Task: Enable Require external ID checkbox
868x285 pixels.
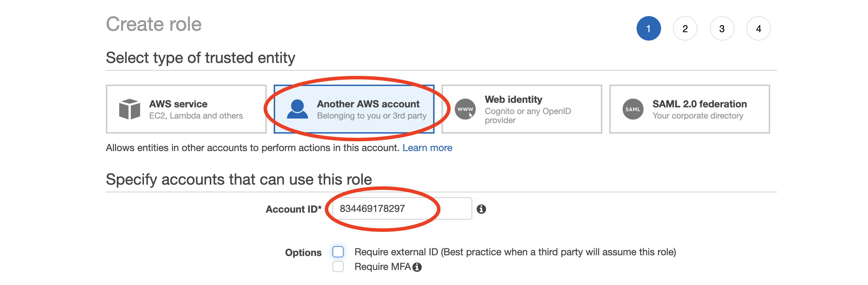Action: point(338,252)
